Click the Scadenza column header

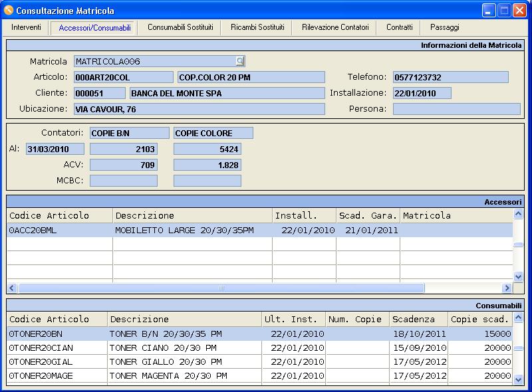tap(419, 320)
